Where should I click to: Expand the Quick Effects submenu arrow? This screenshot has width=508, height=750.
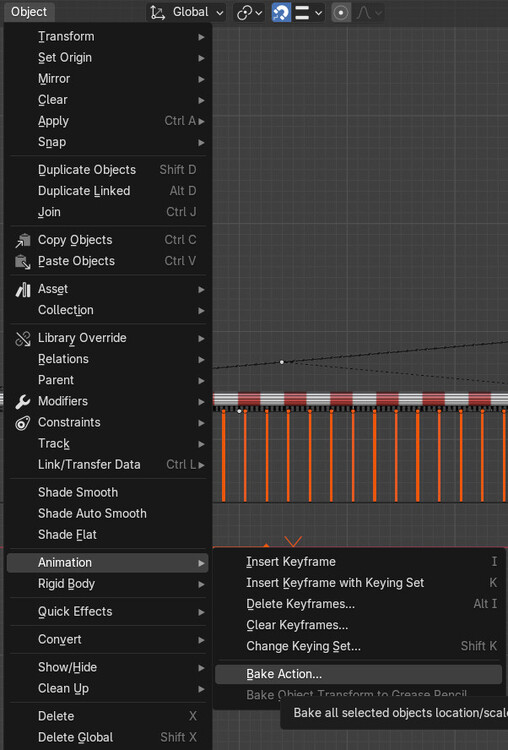click(x=201, y=612)
